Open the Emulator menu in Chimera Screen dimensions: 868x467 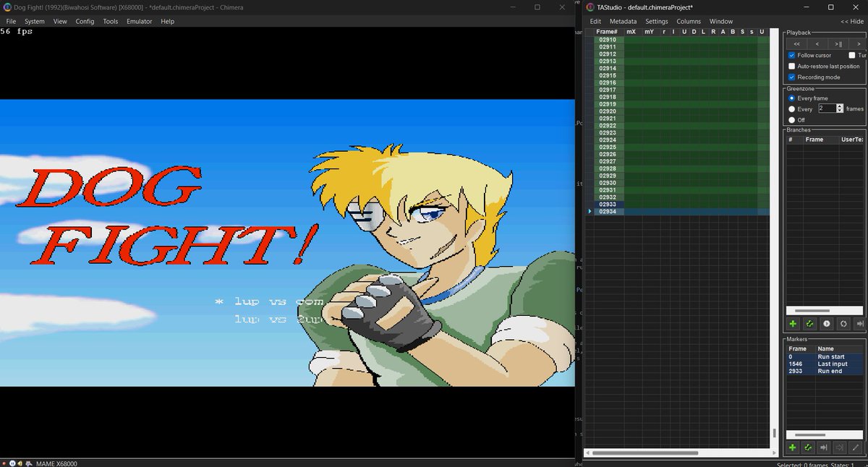[140, 21]
